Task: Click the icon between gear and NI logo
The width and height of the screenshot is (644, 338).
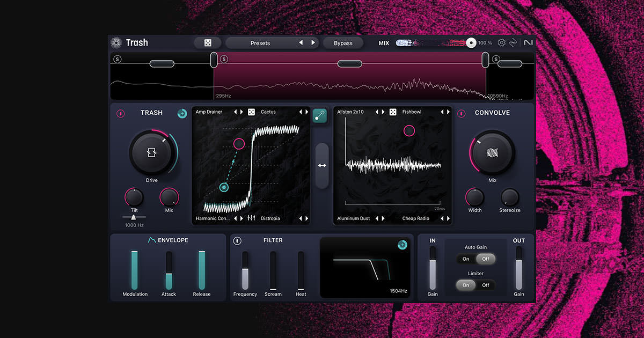Action: point(514,43)
